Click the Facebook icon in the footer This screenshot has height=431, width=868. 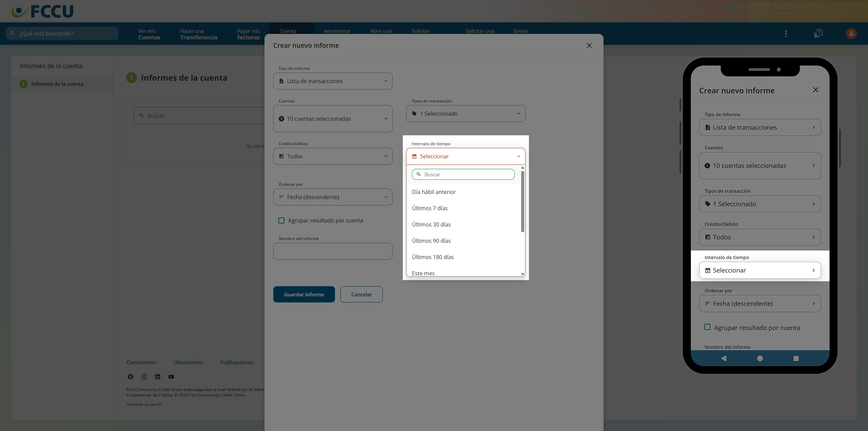coord(131,377)
